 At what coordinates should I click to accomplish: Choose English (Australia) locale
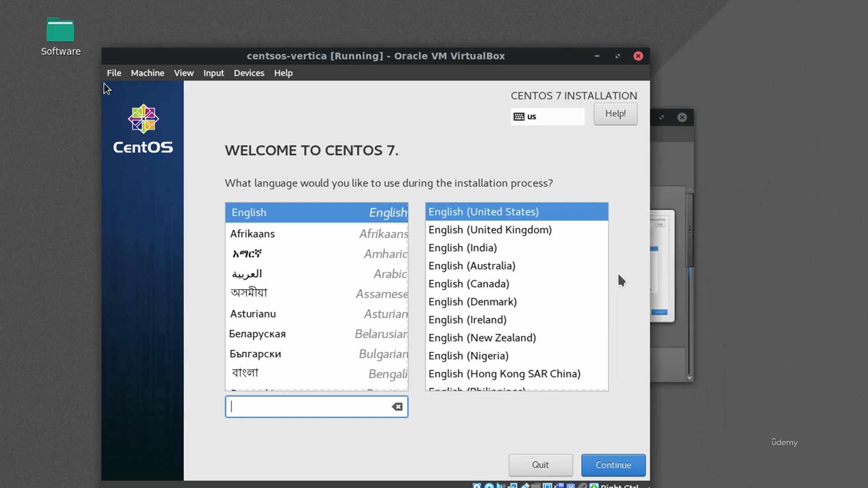tap(517, 266)
